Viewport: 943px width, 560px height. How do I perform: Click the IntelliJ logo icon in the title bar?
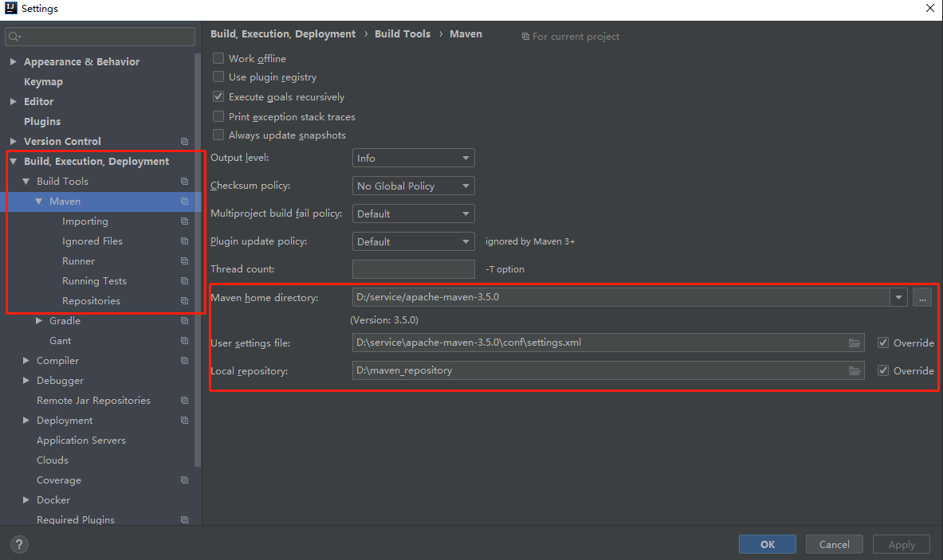pyautogui.click(x=11, y=8)
